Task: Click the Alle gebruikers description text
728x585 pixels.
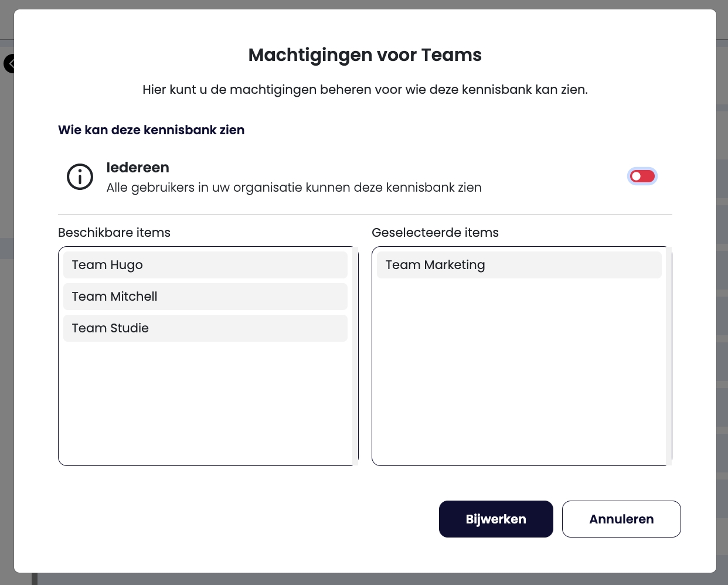Action: click(x=294, y=188)
